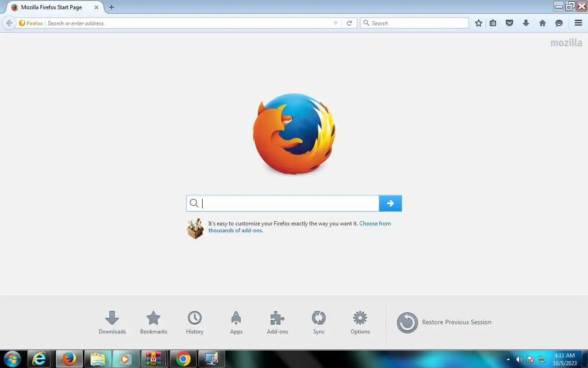
Task: Open History from the start page launcher
Action: pyautogui.click(x=195, y=323)
